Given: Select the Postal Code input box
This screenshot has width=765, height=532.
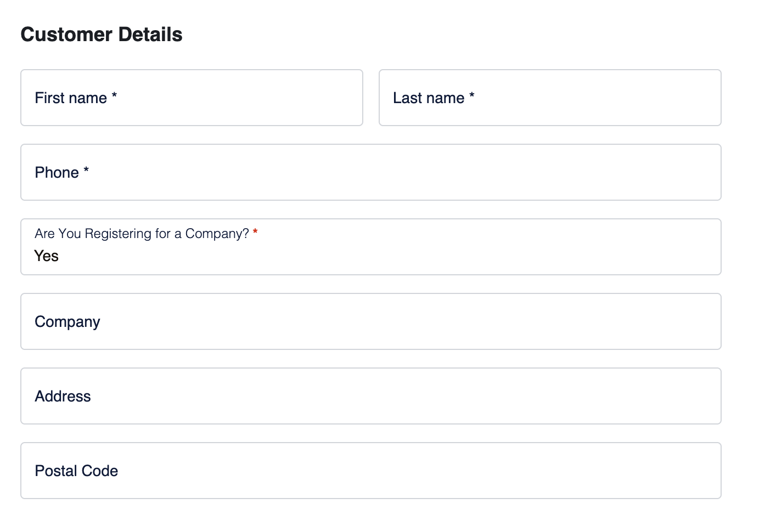Looking at the screenshot, I should click(x=371, y=471).
